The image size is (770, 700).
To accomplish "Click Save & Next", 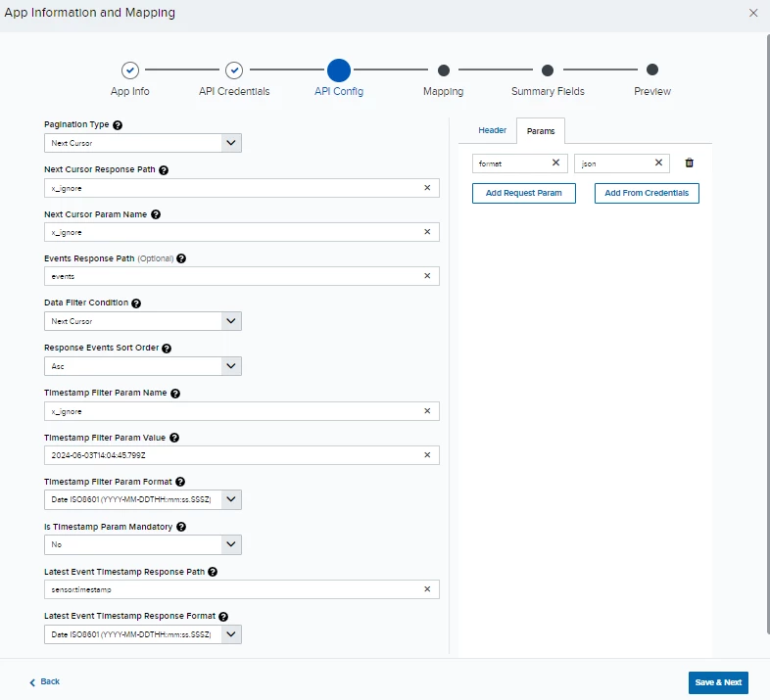I will 718,682.
